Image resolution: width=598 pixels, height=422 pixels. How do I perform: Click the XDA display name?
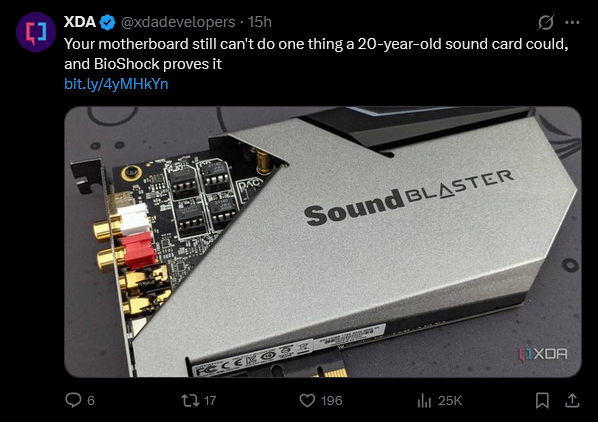tap(79, 22)
